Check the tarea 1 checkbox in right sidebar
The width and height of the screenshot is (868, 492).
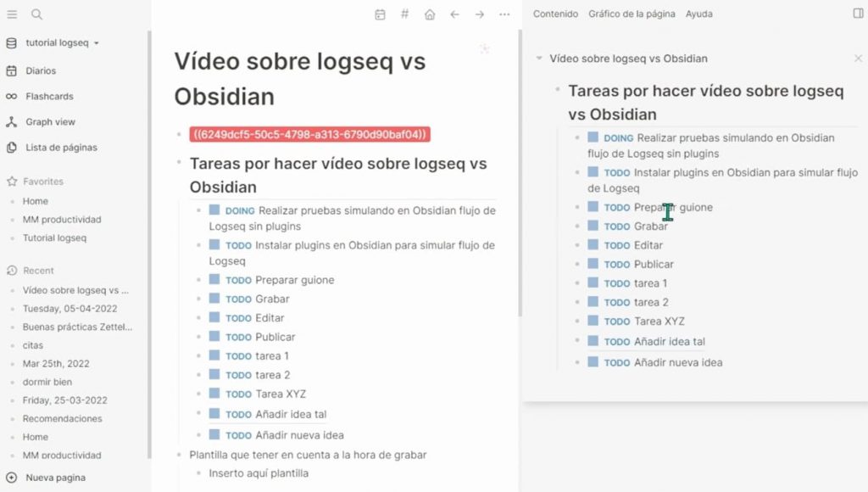click(x=593, y=282)
